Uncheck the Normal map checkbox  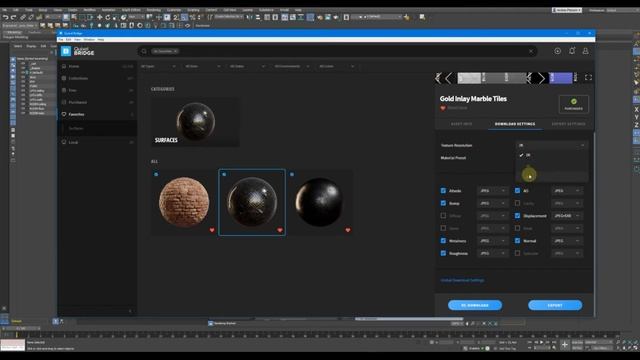coord(517,241)
